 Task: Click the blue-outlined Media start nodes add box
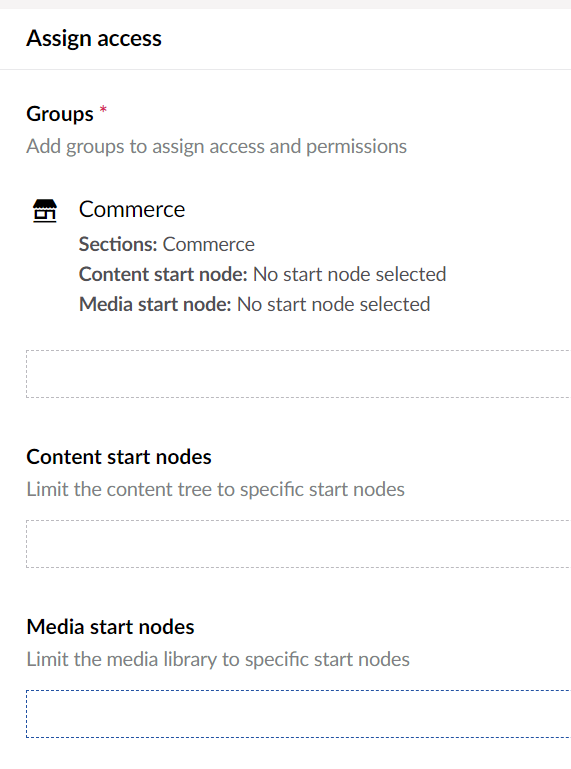(298, 714)
